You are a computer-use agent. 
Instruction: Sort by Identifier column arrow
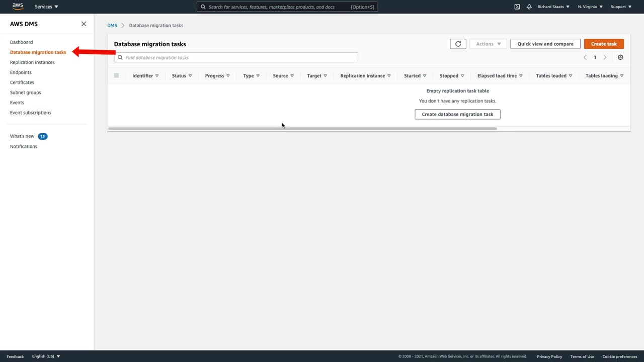[x=157, y=76]
